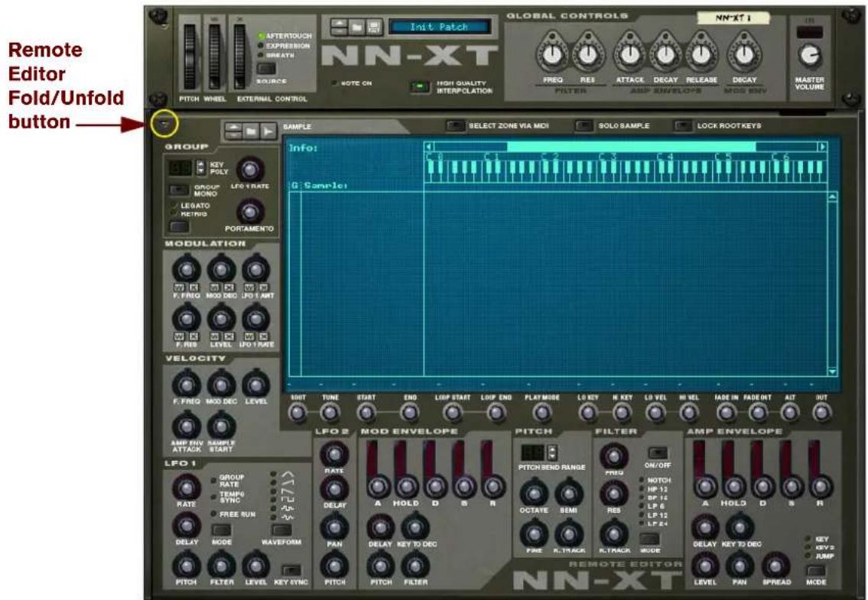The width and height of the screenshot is (868, 600).
Task: Click the NN-XT 1 device name label
Action: point(733,18)
